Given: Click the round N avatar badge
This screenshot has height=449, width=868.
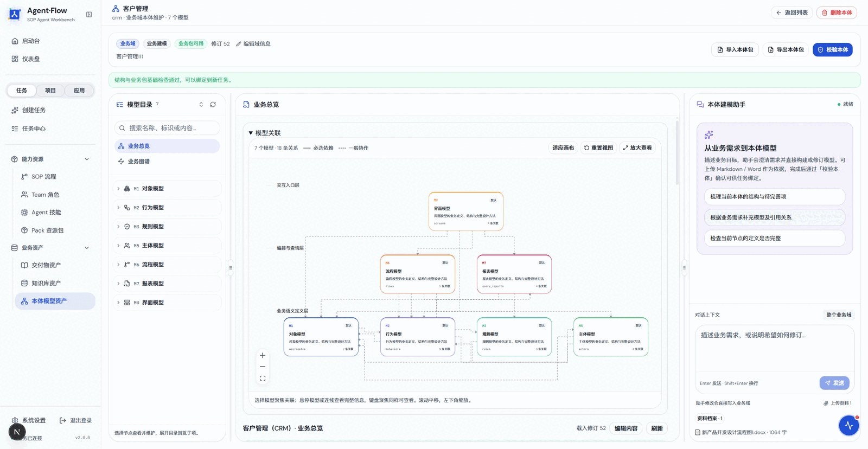Looking at the screenshot, I should 17,432.
